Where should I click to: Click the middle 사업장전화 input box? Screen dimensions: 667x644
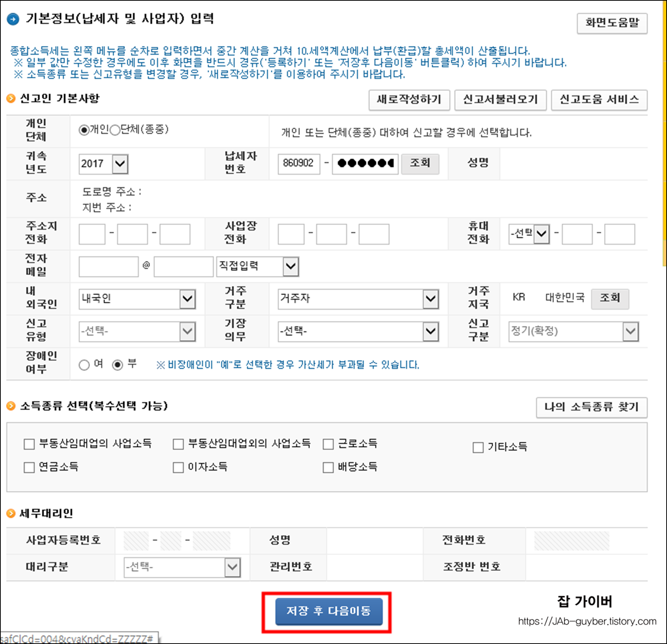[x=331, y=234]
